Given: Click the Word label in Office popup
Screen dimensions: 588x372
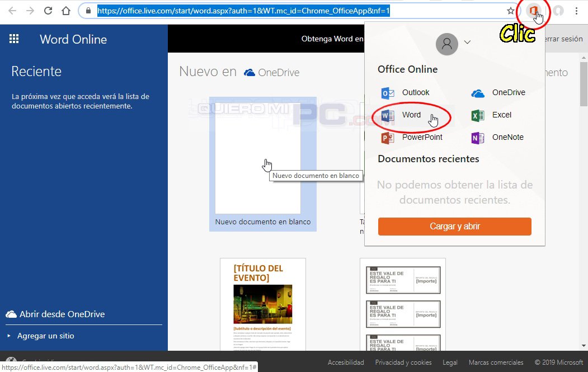Looking at the screenshot, I should pos(411,115).
